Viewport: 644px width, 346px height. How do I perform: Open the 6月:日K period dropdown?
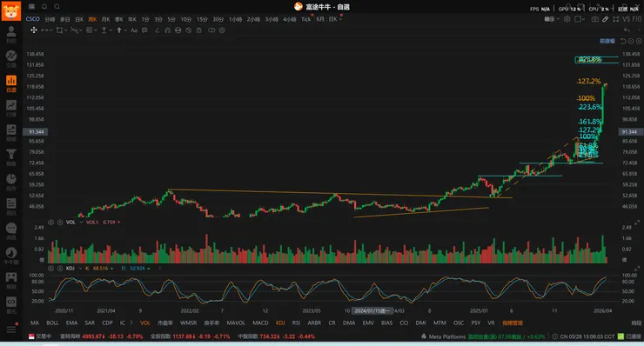coord(329,19)
